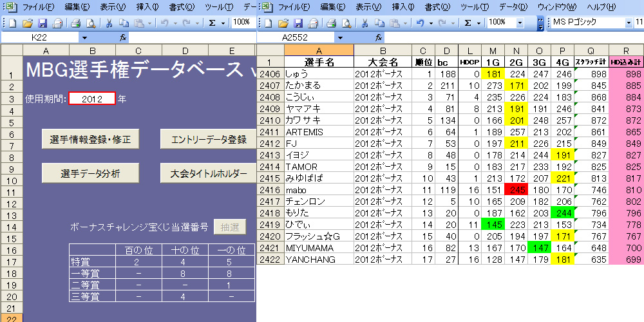The width and height of the screenshot is (644, 322).
Task: Click the Undo arrow in the right window toolbar
Action: 420,23
